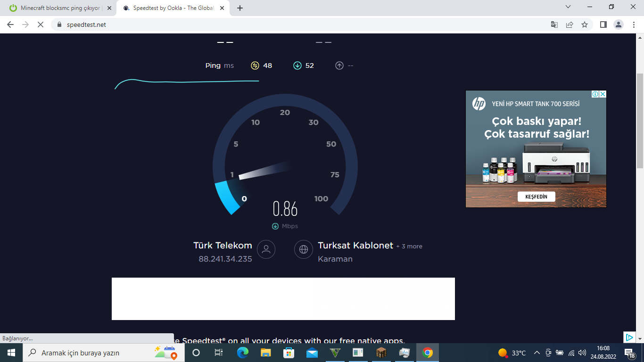
Task: Expand the tab search dropdown arrow
Action: pos(568,7)
